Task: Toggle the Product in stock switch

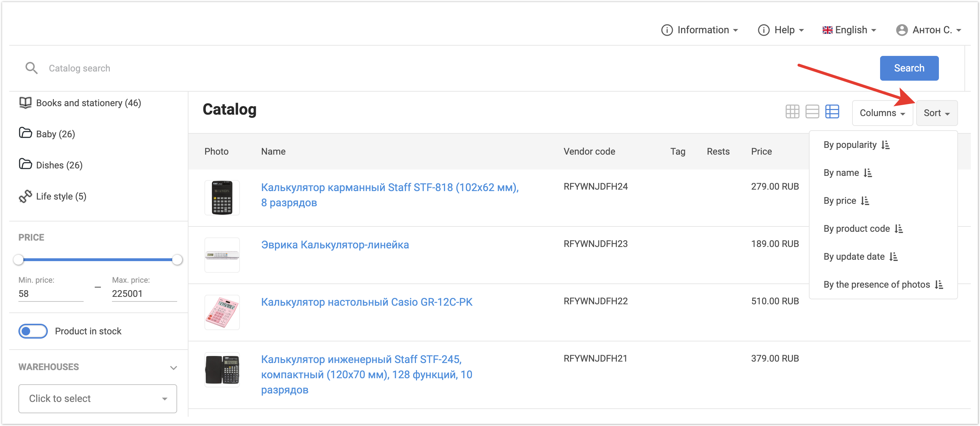Action: 33,331
